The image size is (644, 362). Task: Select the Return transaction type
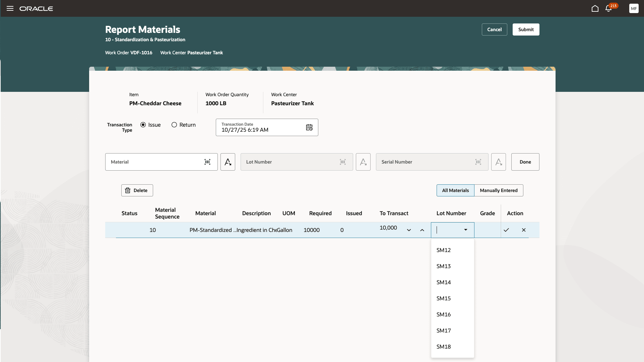tap(174, 125)
